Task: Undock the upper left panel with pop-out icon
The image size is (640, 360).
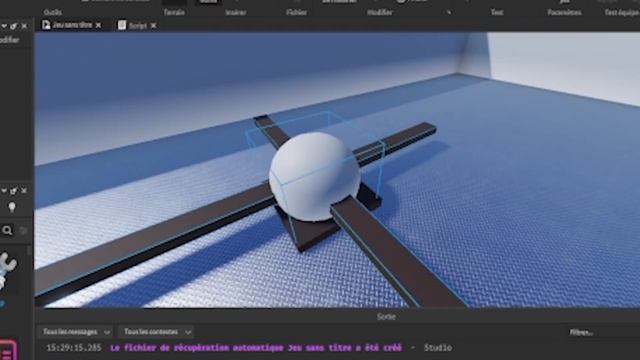Action: pyautogui.click(x=14, y=26)
